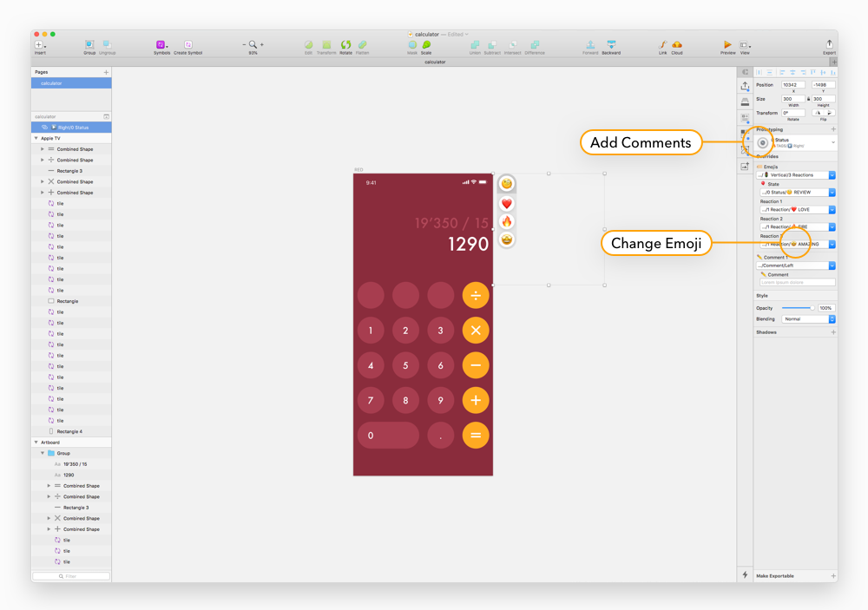
Task: Open the Cloud upload icon
Action: coord(677,44)
